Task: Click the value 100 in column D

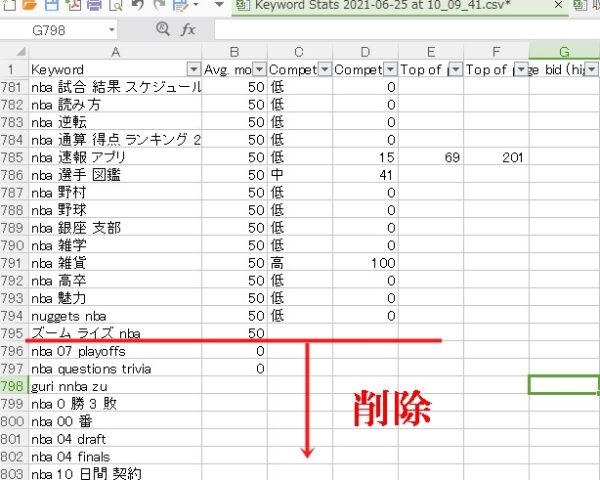Action: (x=383, y=263)
